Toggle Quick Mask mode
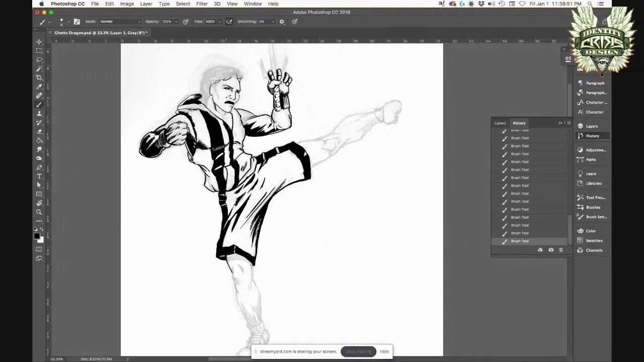This screenshot has height=362, width=644. [39, 249]
